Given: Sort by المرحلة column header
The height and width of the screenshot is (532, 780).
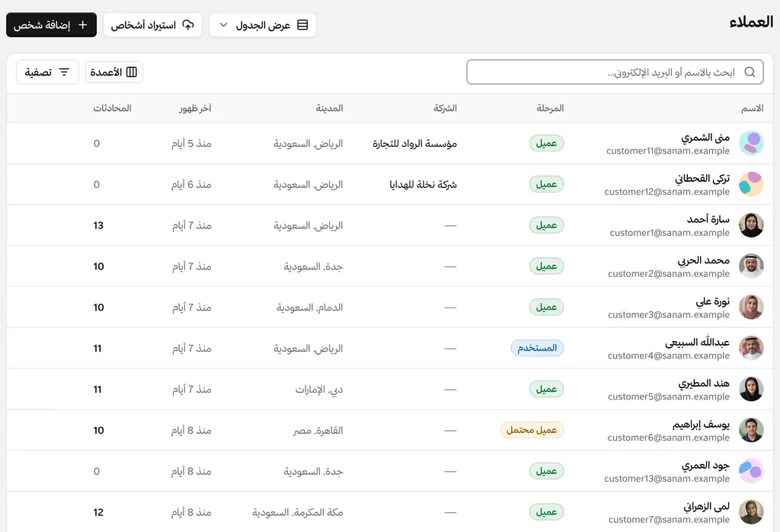Looking at the screenshot, I should click(550, 108).
